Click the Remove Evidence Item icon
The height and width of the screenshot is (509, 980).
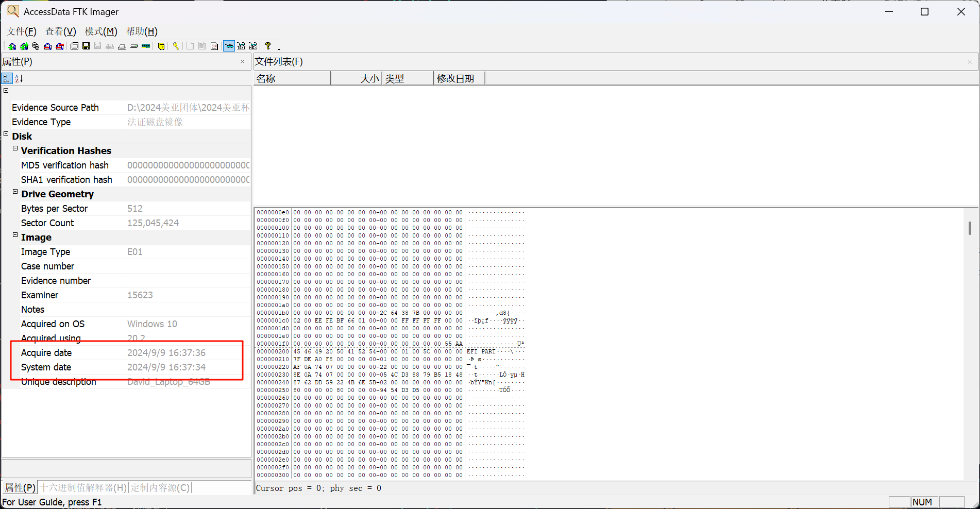click(x=47, y=46)
